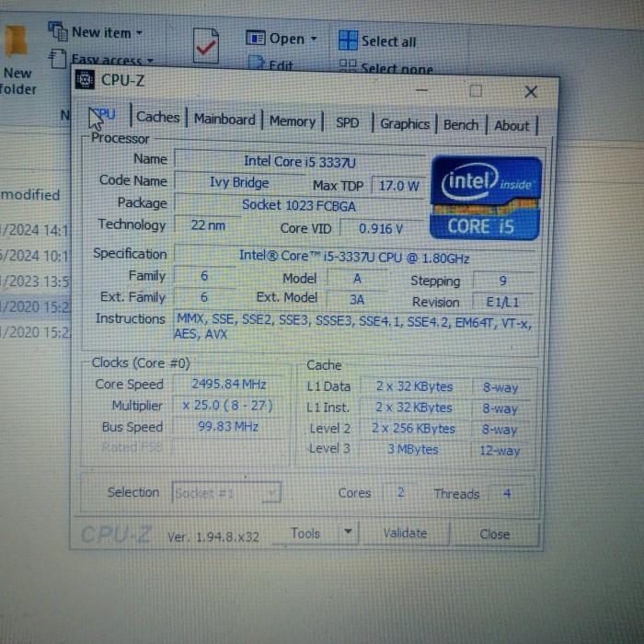
Task: Click the Instructions list MMX, SSE text
Action: [355, 327]
